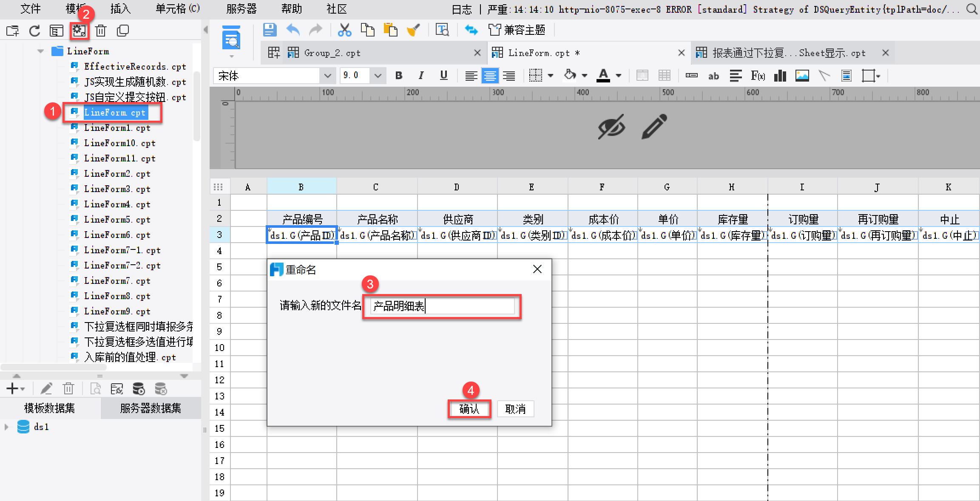Toggle the crossed-eye visibility icon
The image size is (980, 501).
click(611, 127)
